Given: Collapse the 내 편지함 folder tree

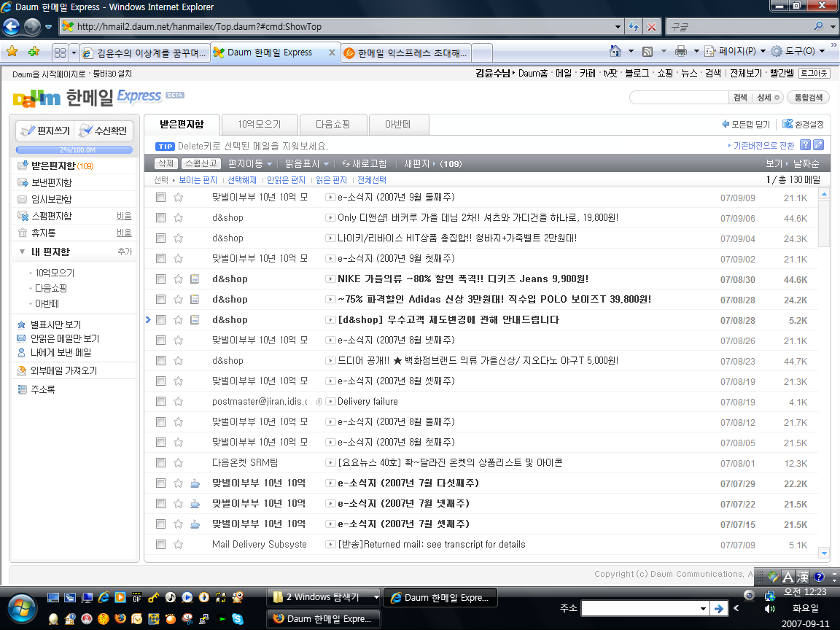Looking at the screenshot, I should [x=22, y=252].
